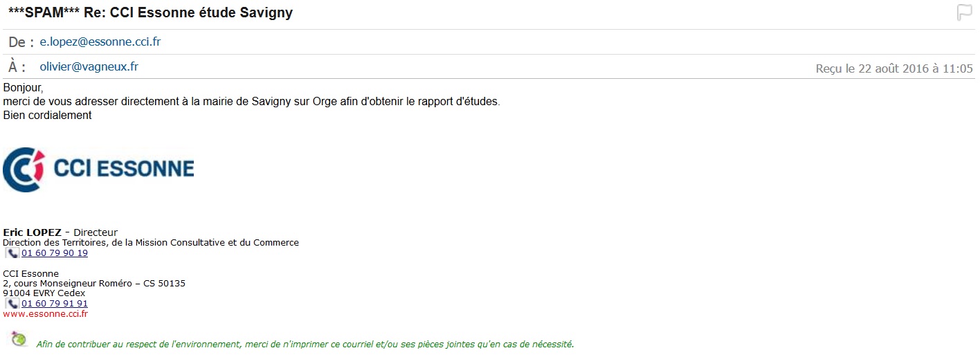Click the green print-notice text in the footer
Screen dimensions: 980x357
point(305,344)
